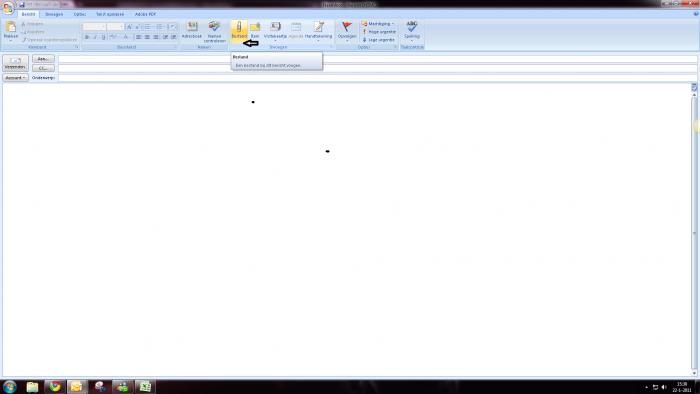Toggle italic text formatting
This screenshot has width=700, height=394.
[x=95, y=37]
